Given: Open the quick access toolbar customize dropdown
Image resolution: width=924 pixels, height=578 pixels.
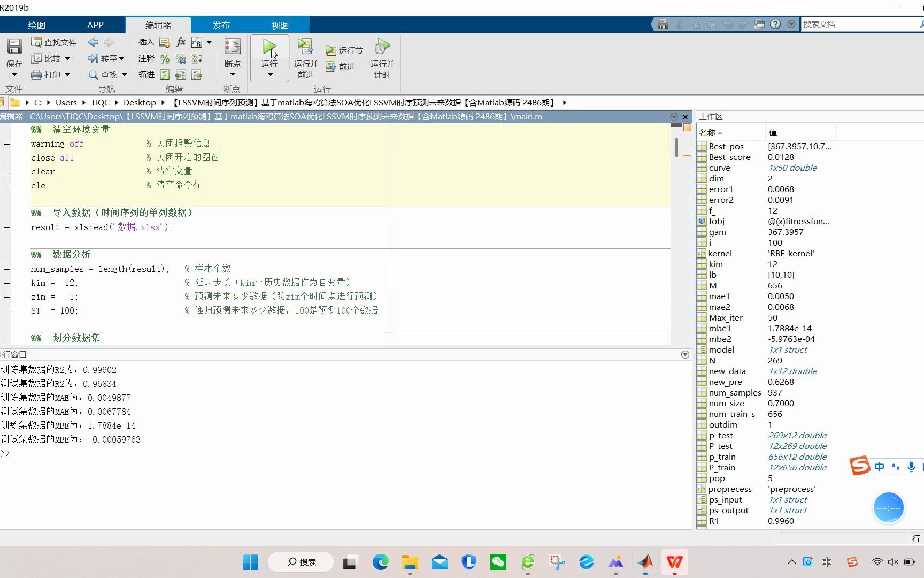Looking at the screenshot, I should [x=791, y=24].
